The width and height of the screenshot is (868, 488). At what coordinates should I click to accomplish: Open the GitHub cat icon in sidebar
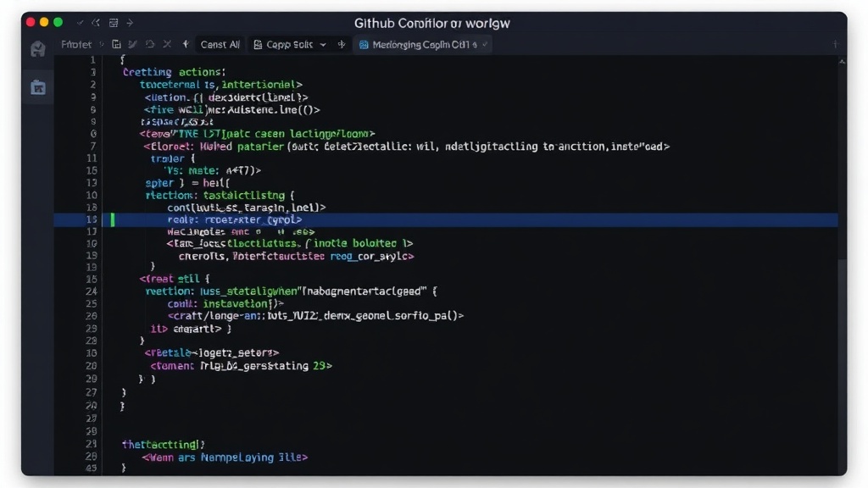click(37, 49)
